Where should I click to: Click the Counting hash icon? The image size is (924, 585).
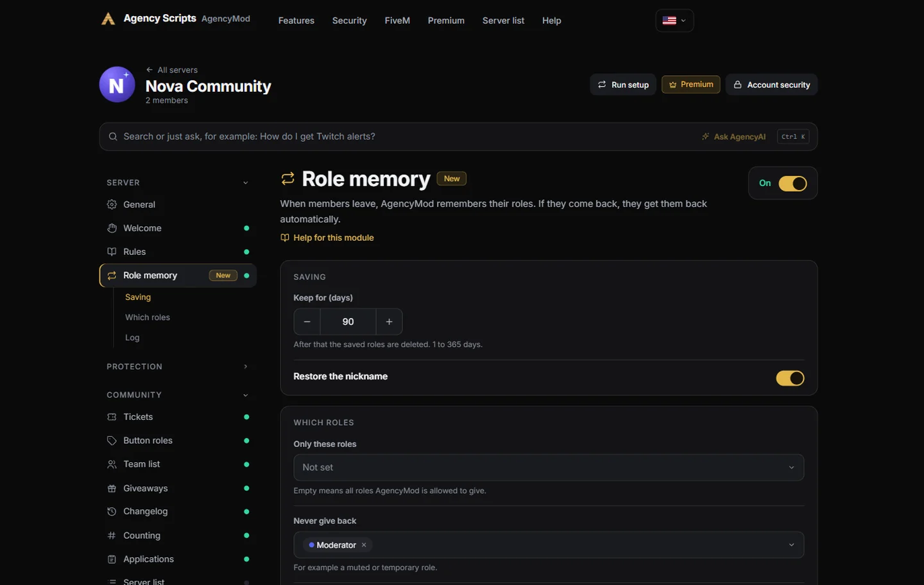tap(112, 536)
